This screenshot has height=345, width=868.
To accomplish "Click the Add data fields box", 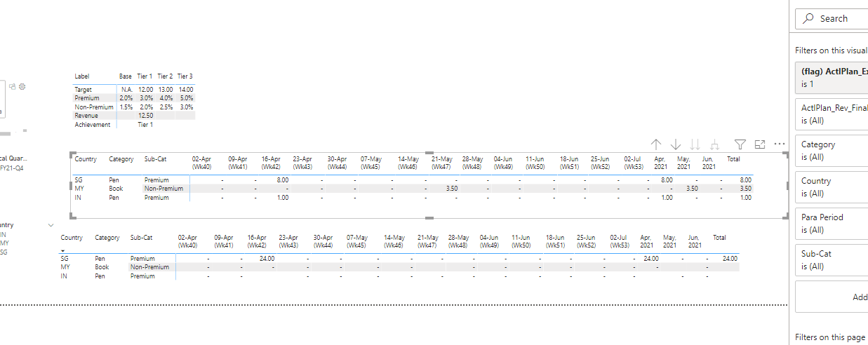I will pyautogui.click(x=832, y=297).
